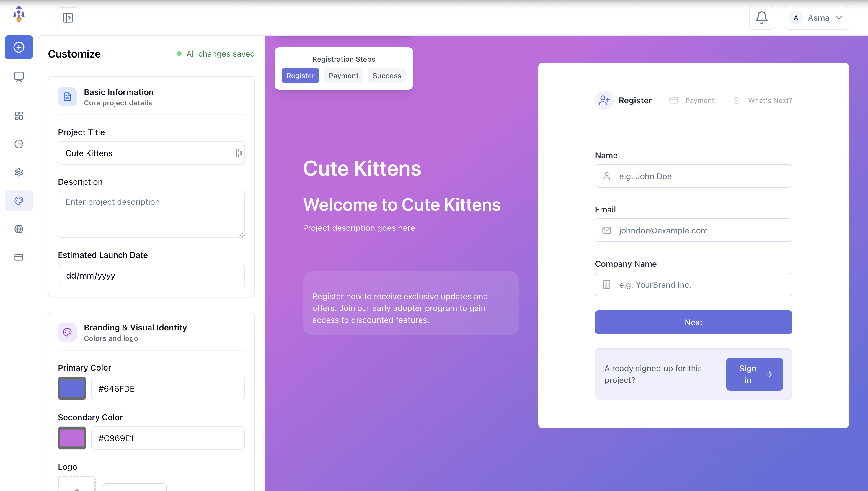Click the Register stepper user-plus icon
Image resolution: width=868 pixels, height=491 pixels.
pyautogui.click(x=604, y=101)
